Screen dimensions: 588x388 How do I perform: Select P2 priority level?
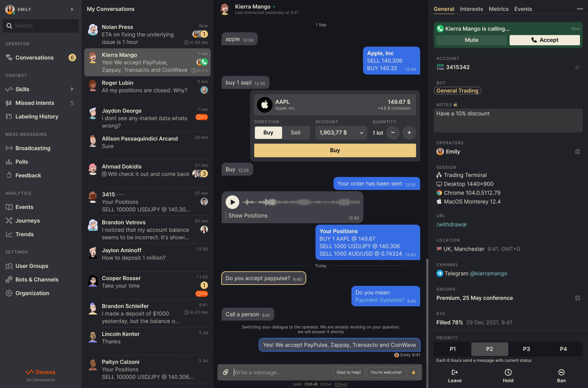[x=489, y=349]
